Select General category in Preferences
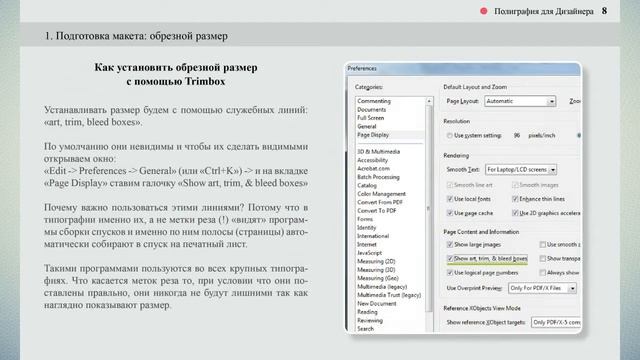The height and width of the screenshot is (360, 640). point(367,126)
